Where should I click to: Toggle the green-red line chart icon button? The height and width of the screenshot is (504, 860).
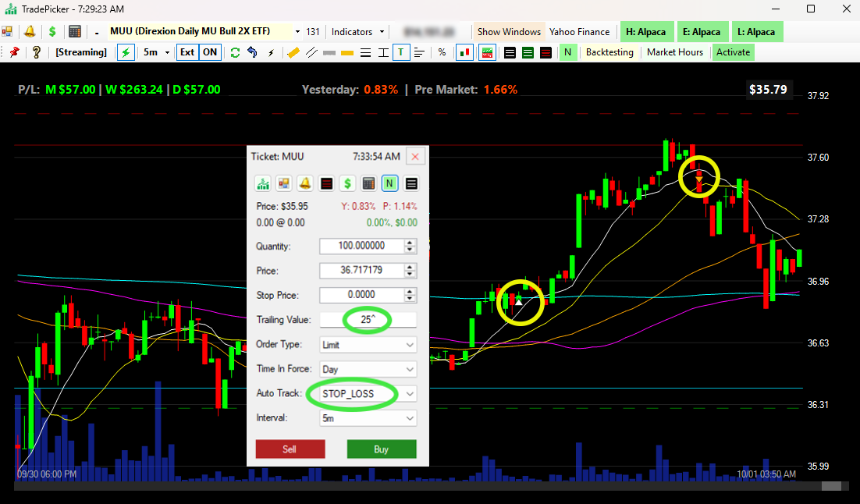tap(487, 52)
